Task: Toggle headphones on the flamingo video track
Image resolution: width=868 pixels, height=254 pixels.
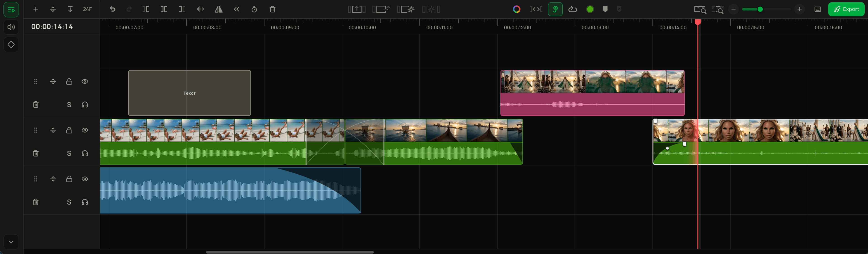Action: click(85, 153)
